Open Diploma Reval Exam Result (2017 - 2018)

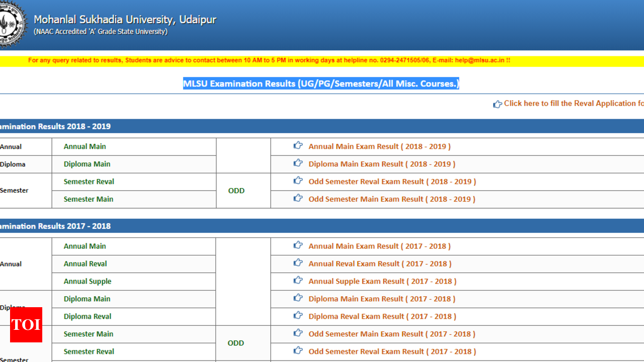(382, 316)
